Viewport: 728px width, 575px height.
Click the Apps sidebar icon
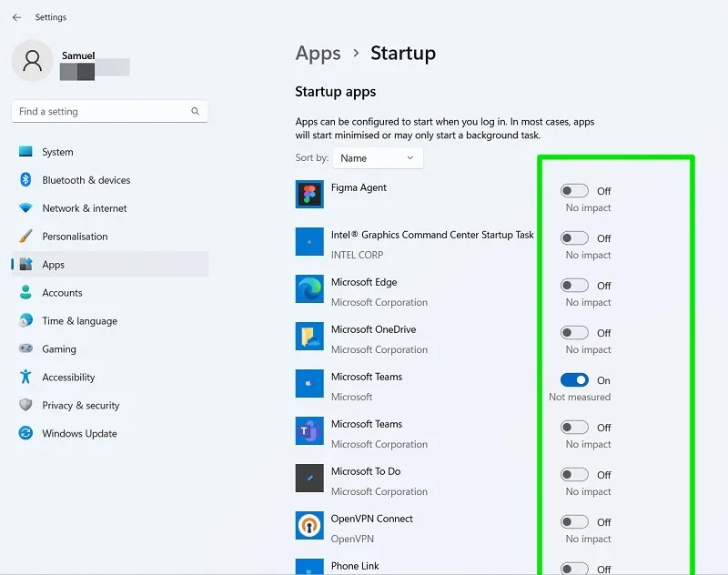coord(25,264)
